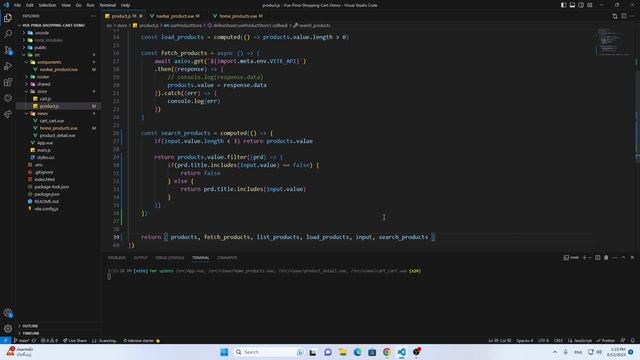Open Windows Start menu
Screen dimensions: 640x360
click(x=224, y=352)
